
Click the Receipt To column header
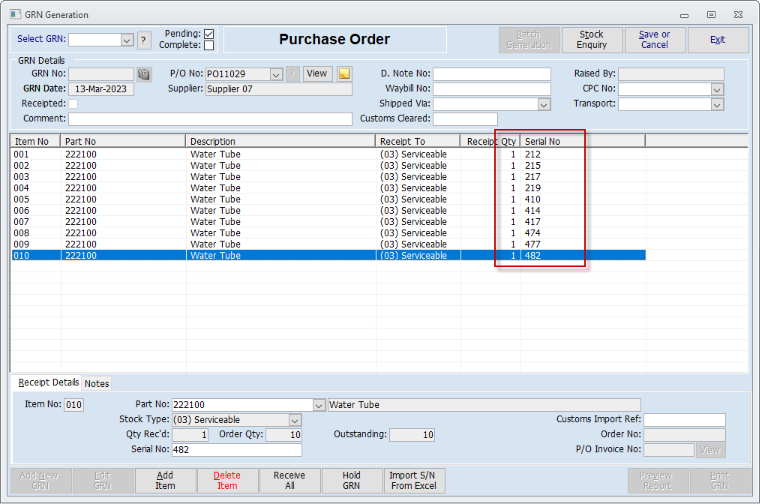tap(418, 142)
